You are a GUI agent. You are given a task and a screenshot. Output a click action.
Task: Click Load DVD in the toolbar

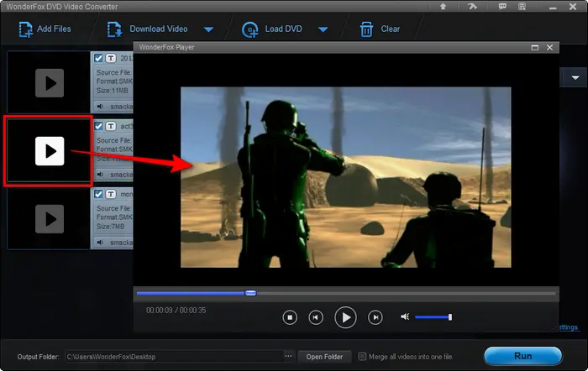pos(272,29)
